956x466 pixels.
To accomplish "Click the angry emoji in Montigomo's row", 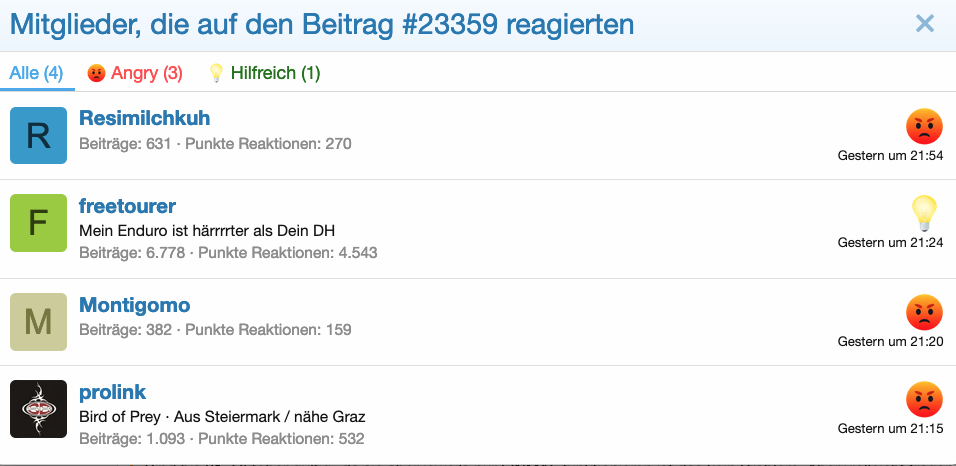I will pos(924,312).
